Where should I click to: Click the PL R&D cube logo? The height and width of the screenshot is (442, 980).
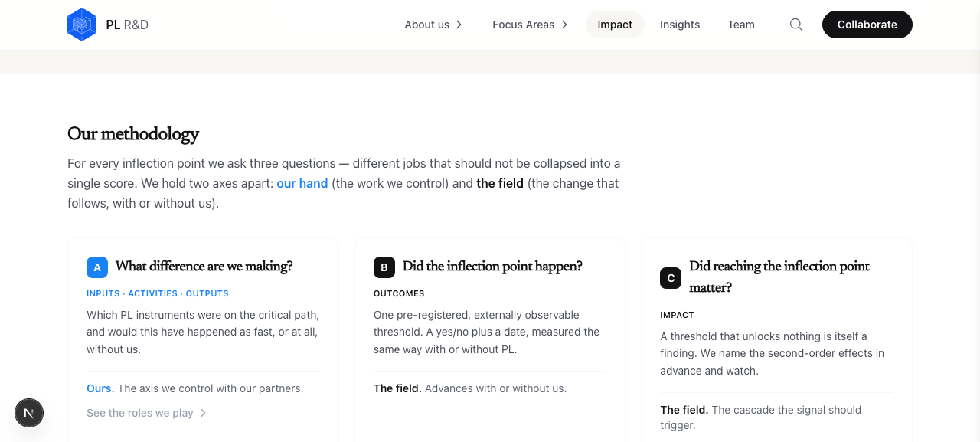82,25
